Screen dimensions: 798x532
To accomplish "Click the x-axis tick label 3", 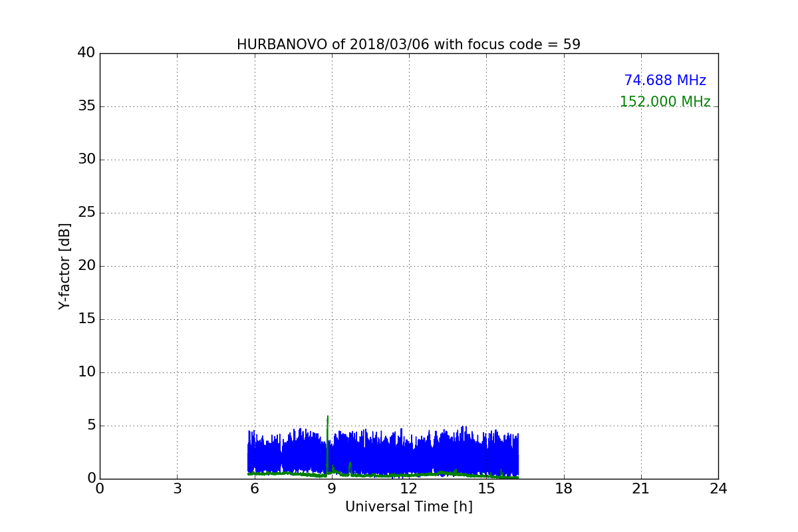I will [x=177, y=489].
